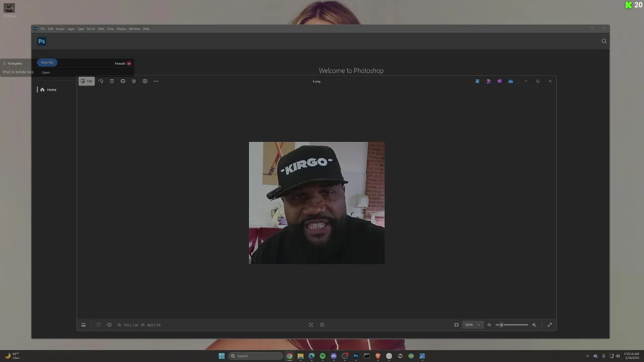Viewport: 644px width, 362px height.
Task: Click the fit-to-window icon
Action: pos(456,325)
